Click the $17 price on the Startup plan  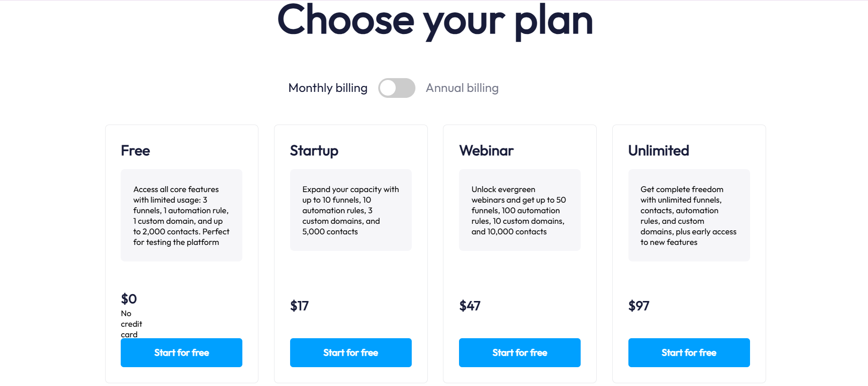(x=299, y=306)
